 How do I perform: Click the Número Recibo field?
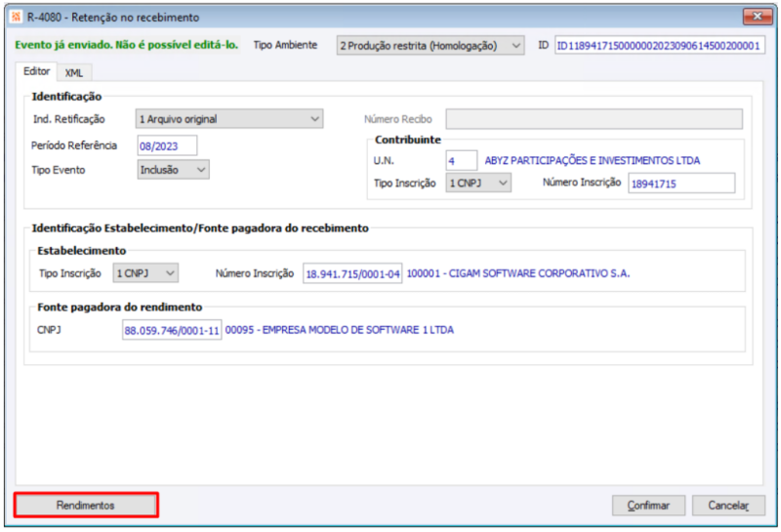[x=594, y=119]
